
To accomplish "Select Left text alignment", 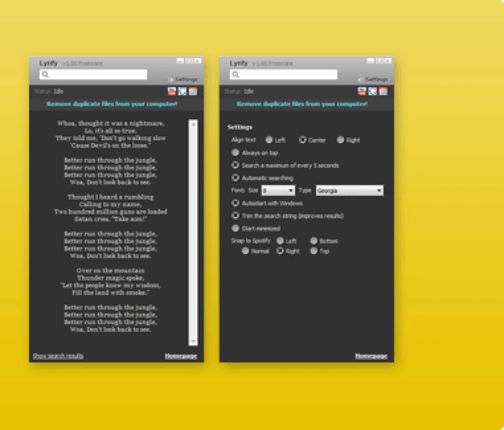I will pos(268,140).
